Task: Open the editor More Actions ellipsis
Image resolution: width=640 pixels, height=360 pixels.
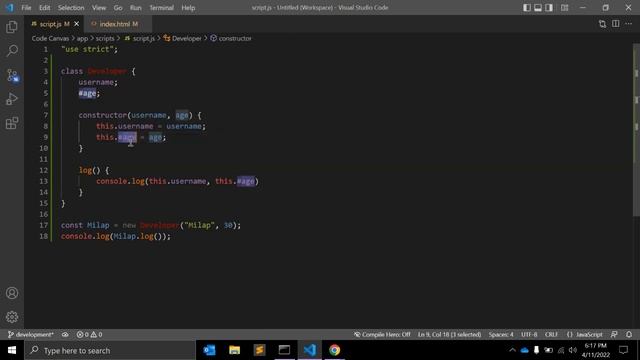Action: tap(629, 24)
